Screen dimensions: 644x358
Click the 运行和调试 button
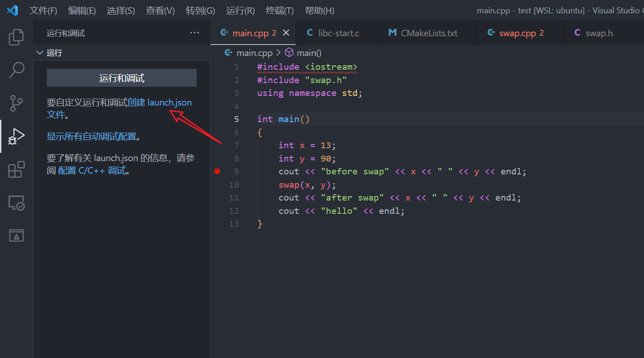[121, 78]
